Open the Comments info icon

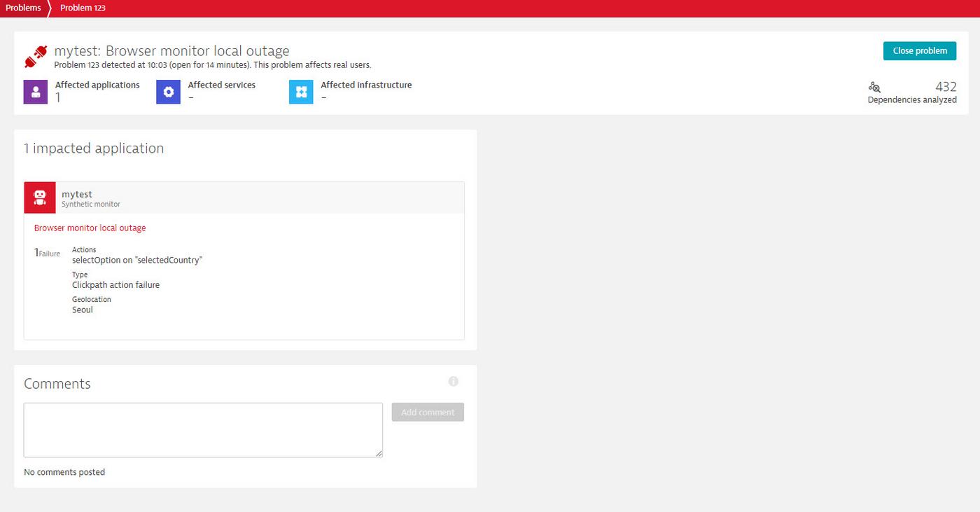(453, 381)
